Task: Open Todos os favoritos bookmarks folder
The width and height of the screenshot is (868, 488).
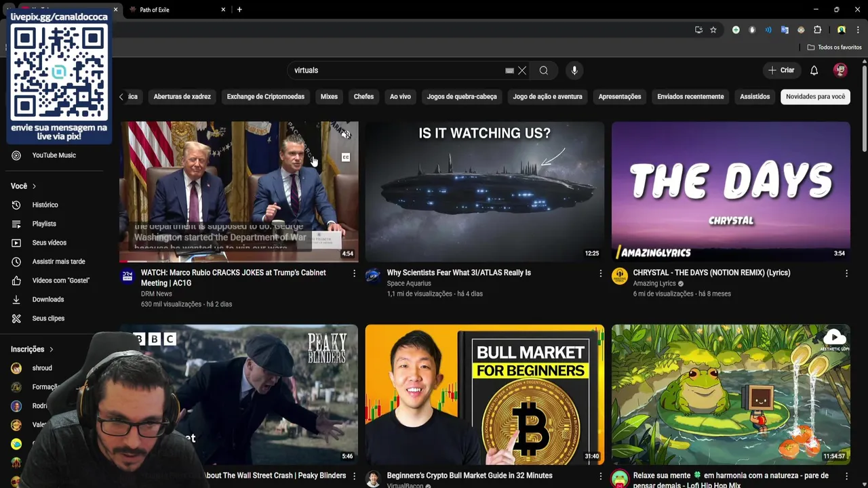Action: pos(834,47)
